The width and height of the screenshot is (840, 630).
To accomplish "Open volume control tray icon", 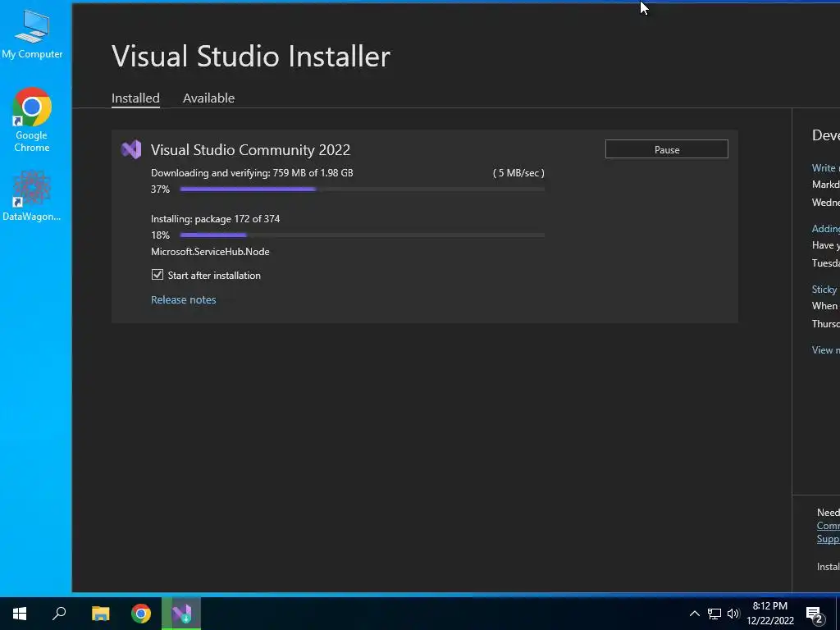I will pyautogui.click(x=733, y=614).
